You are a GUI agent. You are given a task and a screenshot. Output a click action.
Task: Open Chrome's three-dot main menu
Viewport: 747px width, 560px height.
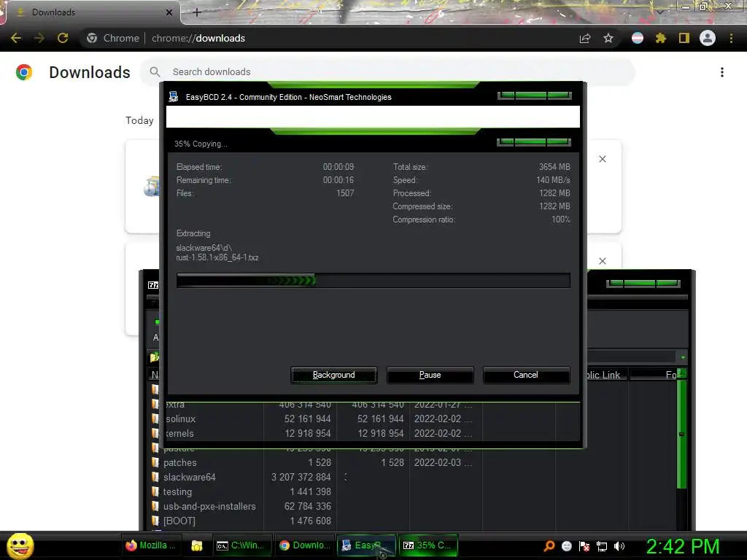(x=731, y=38)
